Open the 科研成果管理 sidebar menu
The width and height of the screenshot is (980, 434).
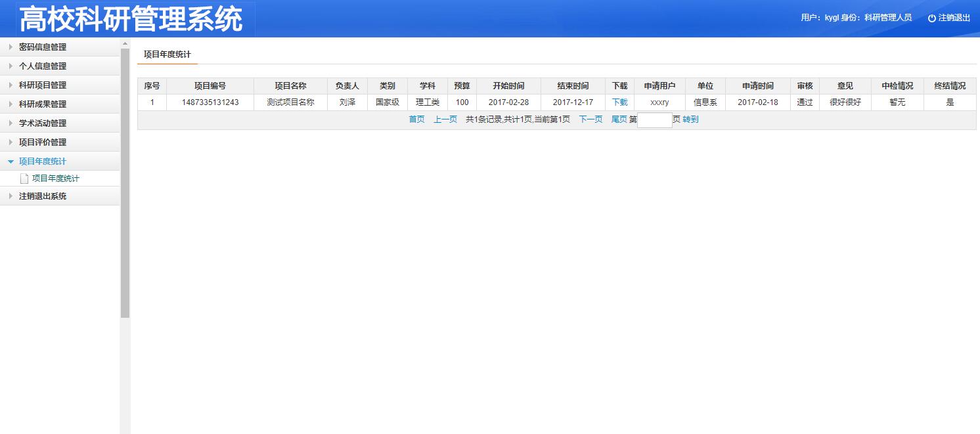tap(43, 104)
